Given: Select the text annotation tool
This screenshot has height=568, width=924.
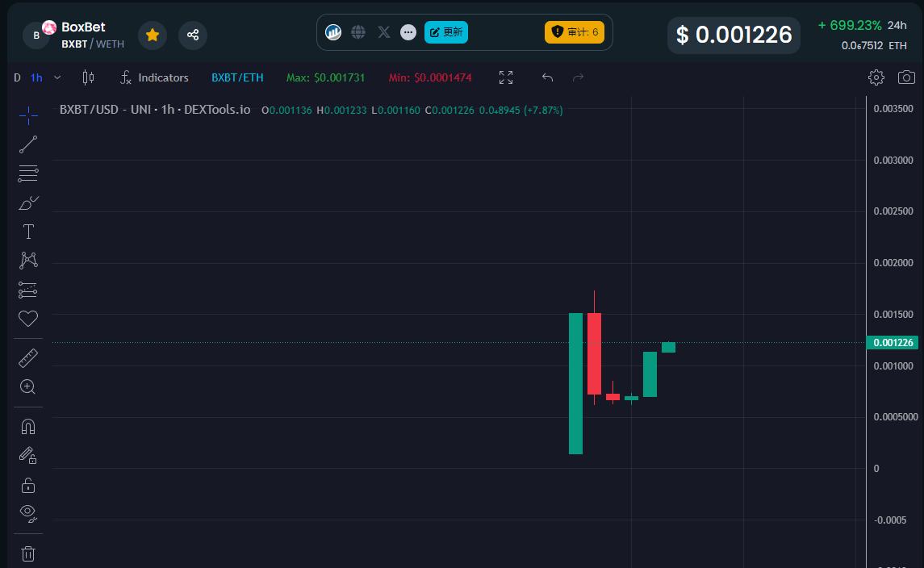Looking at the screenshot, I should click(28, 232).
